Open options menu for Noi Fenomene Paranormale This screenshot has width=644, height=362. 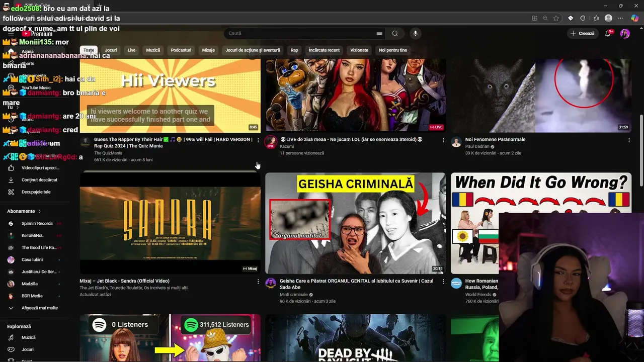pyautogui.click(x=629, y=140)
